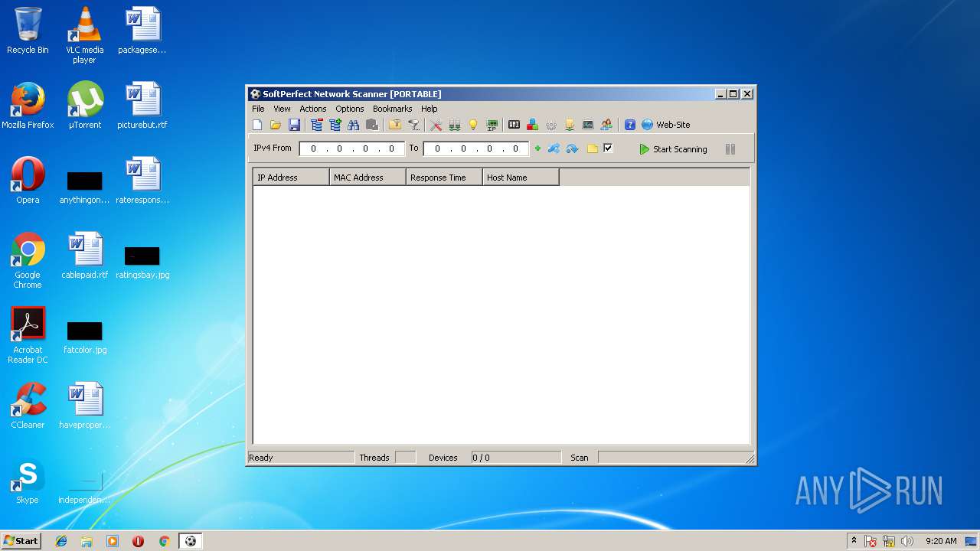
Task: Click the taskbar clock showing 9:20 AM
Action: tap(941, 541)
